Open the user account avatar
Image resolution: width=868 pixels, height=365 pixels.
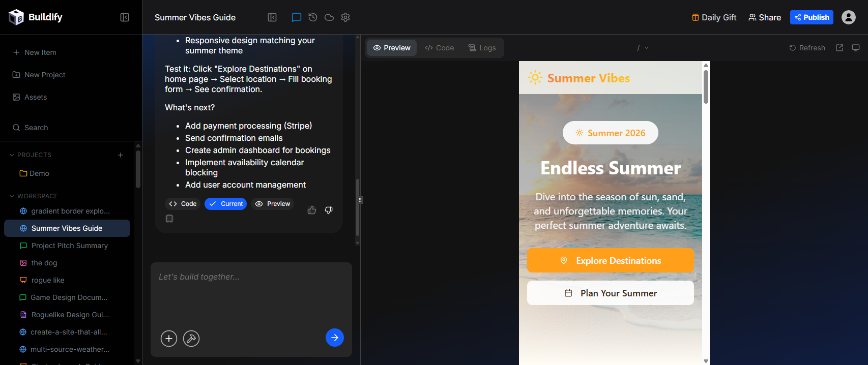click(x=849, y=17)
